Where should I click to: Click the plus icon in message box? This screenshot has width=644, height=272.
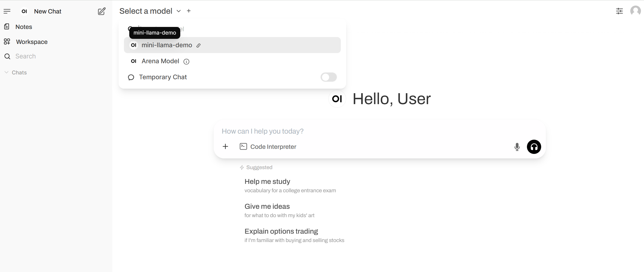pos(225,147)
